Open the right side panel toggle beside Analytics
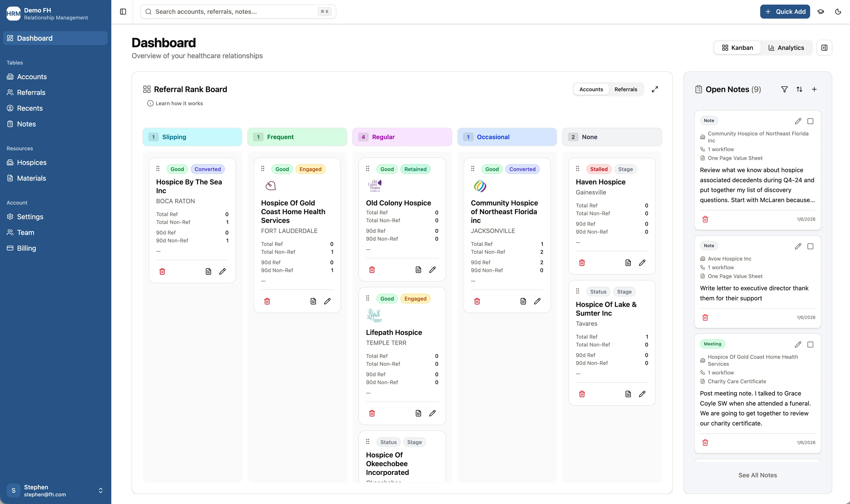850x504 pixels. (824, 47)
